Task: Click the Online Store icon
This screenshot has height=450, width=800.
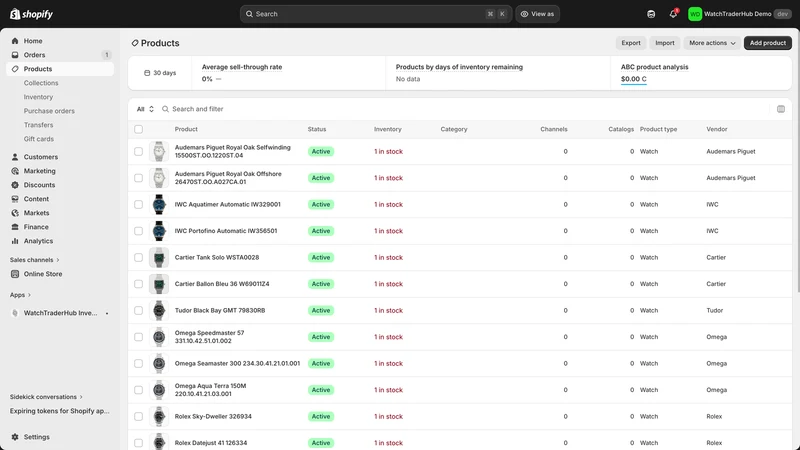Action: pyautogui.click(x=15, y=274)
